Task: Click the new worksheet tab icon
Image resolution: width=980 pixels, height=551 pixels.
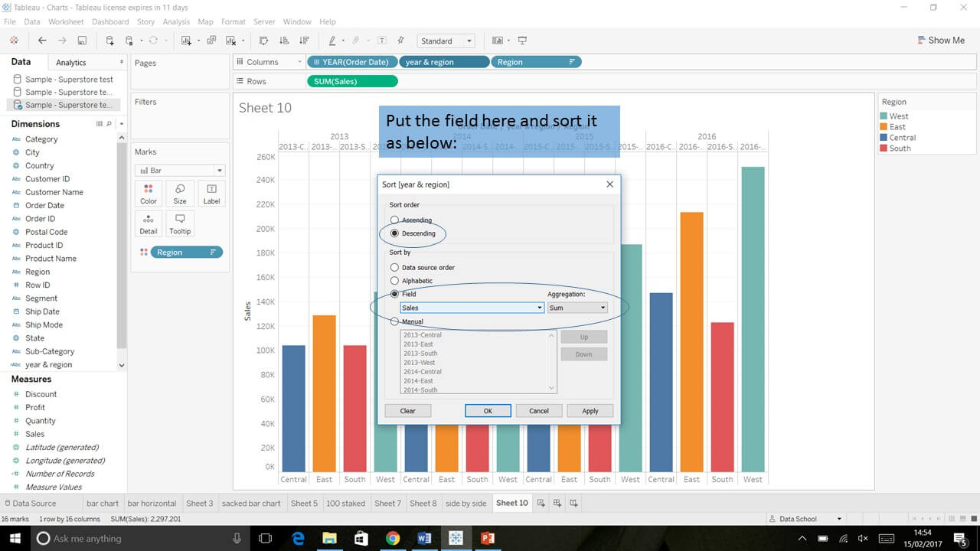Action: coord(541,503)
